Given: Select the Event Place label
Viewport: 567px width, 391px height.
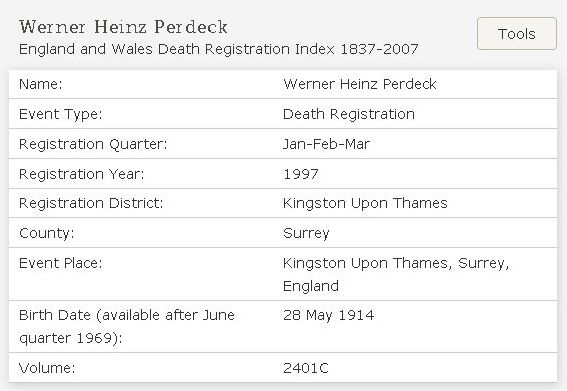Looking at the screenshot, I should [x=61, y=263].
